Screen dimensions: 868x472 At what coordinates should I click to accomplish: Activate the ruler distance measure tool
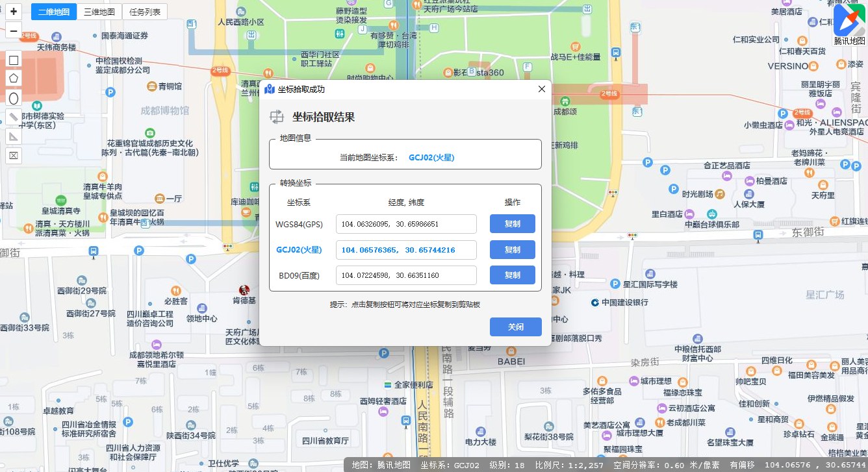[x=14, y=117]
